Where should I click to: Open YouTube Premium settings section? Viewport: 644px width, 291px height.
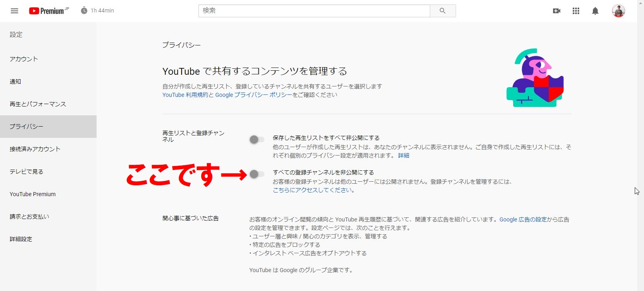coord(48,194)
